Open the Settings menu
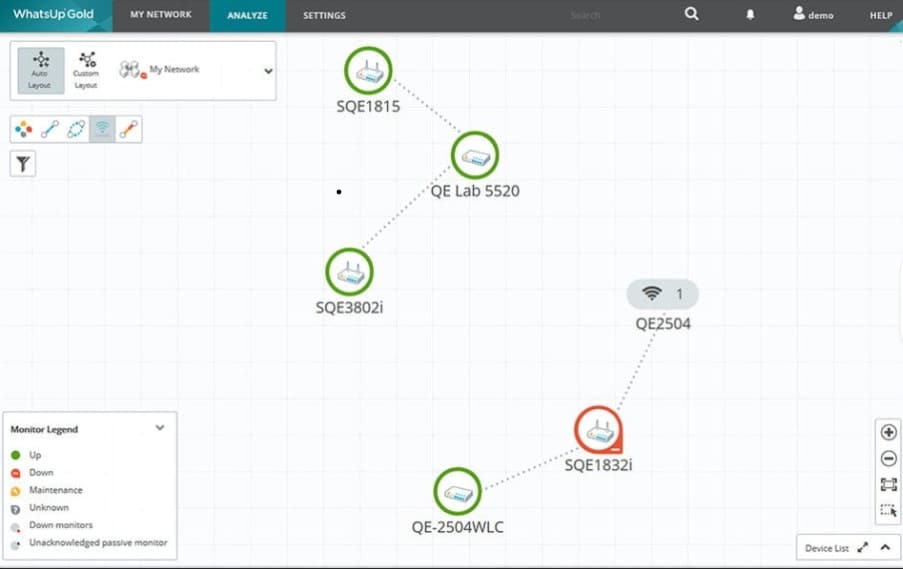Viewport: 903px width, 569px height. (x=324, y=16)
